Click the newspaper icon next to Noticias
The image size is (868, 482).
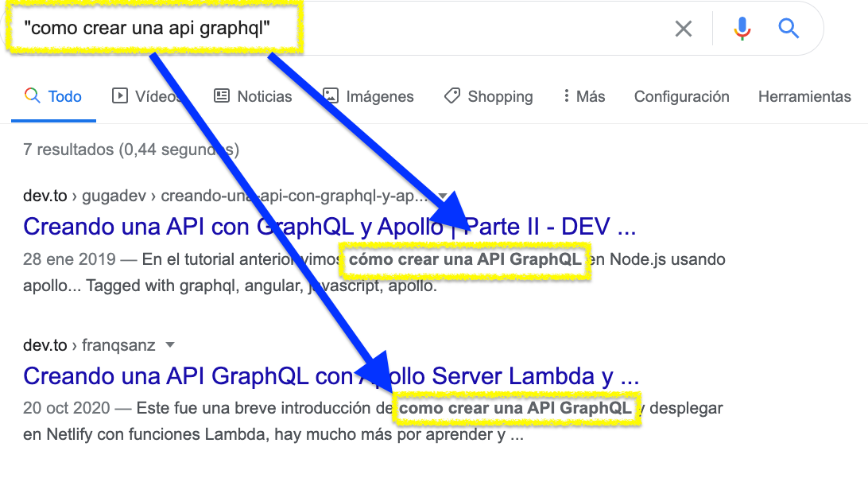(220, 95)
